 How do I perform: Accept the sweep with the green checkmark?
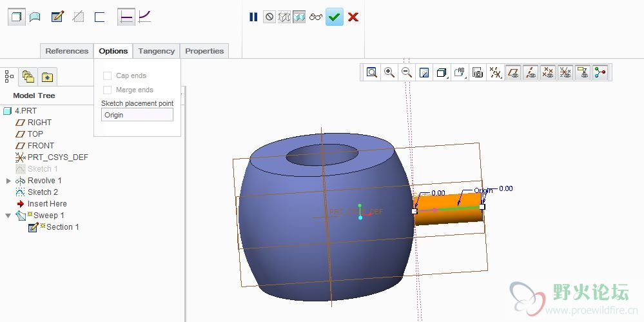click(x=335, y=17)
